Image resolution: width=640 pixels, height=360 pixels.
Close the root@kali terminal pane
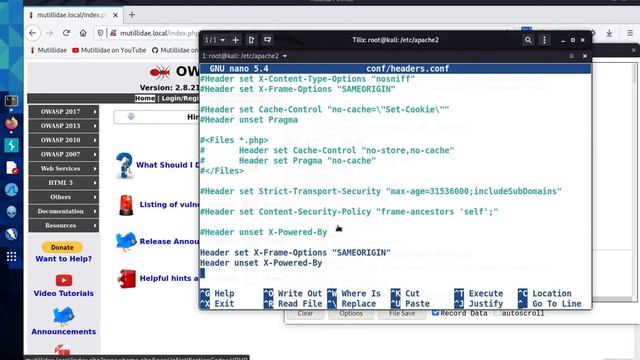click(584, 56)
